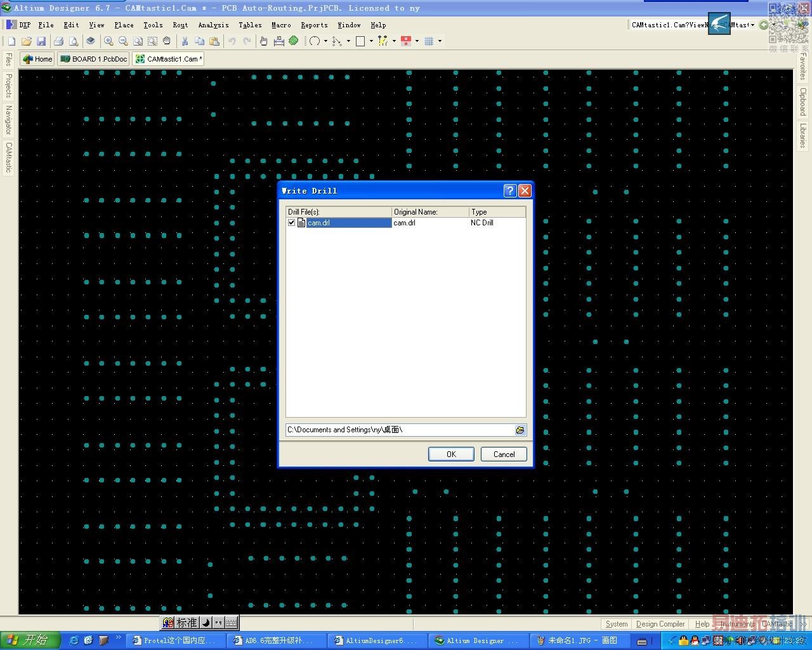Click the grid settings icon
812x650 pixels.
(x=429, y=41)
